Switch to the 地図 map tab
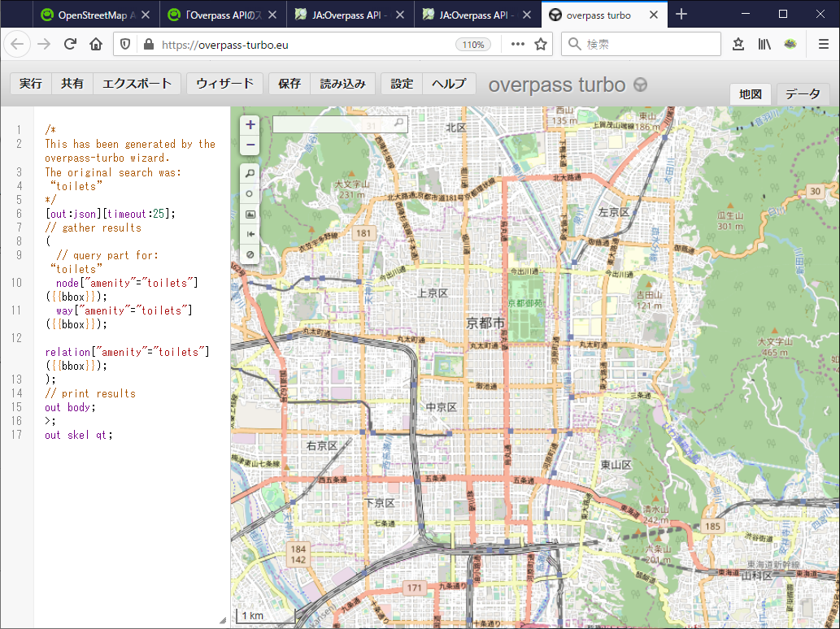 tap(751, 94)
